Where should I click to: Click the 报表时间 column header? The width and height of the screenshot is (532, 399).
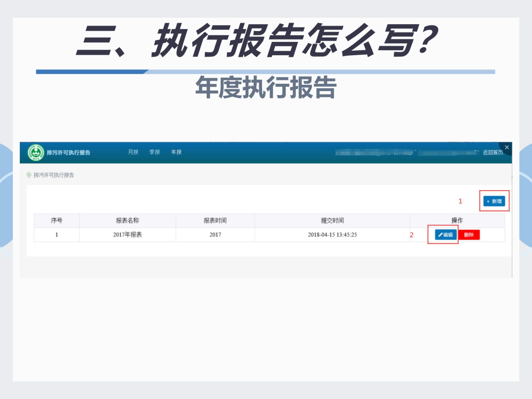click(215, 221)
